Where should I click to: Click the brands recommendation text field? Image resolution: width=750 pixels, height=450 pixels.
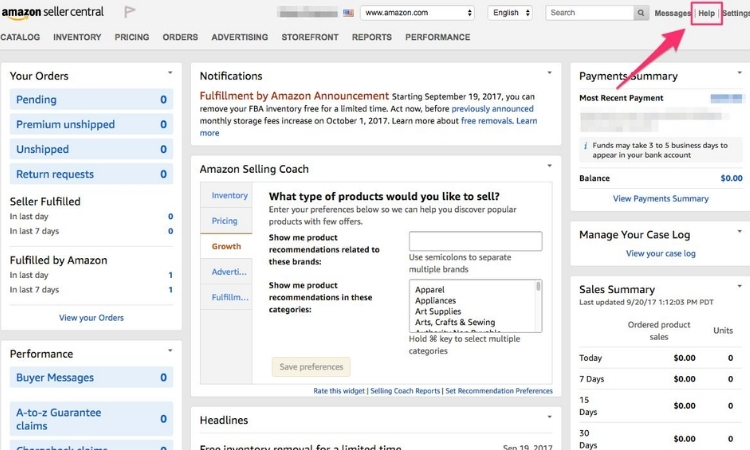(x=475, y=241)
